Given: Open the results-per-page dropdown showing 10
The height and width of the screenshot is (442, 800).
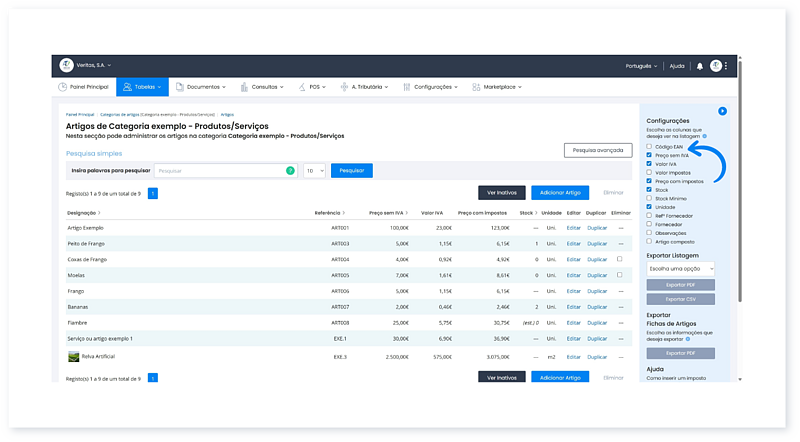Looking at the screenshot, I should [314, 171].
